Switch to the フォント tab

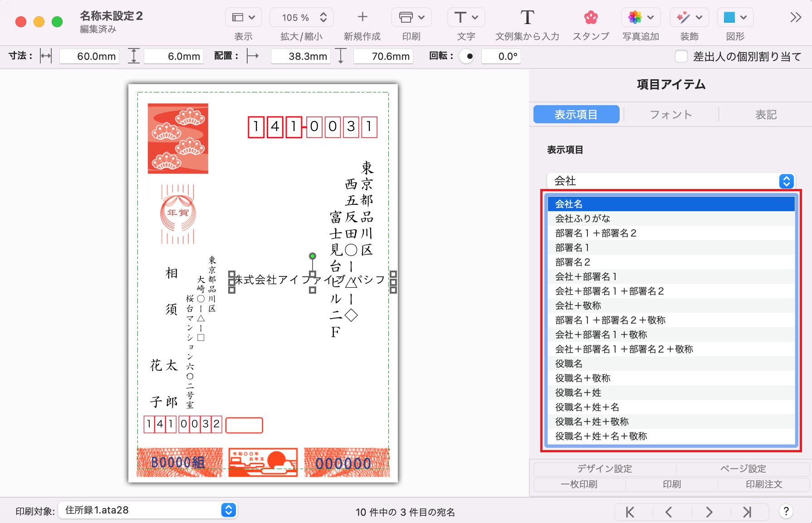click(x=671, y=114)
